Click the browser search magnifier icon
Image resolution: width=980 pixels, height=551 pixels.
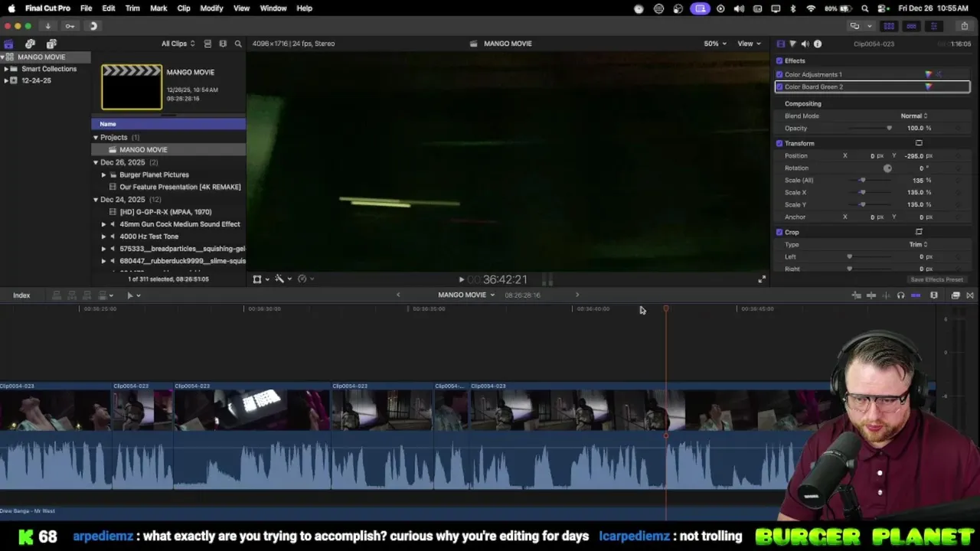pos(238,44)
